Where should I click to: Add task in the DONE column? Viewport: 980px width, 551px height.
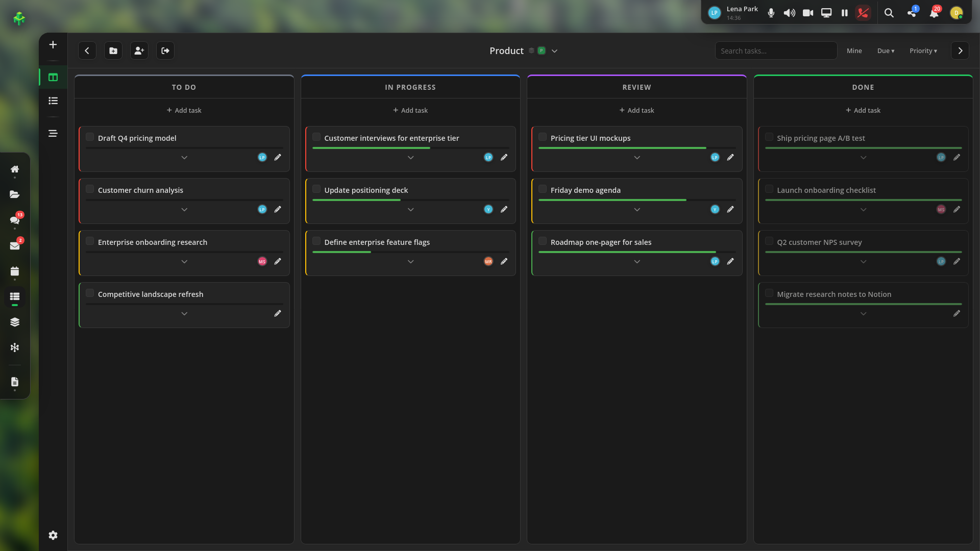tap(863, 110)
